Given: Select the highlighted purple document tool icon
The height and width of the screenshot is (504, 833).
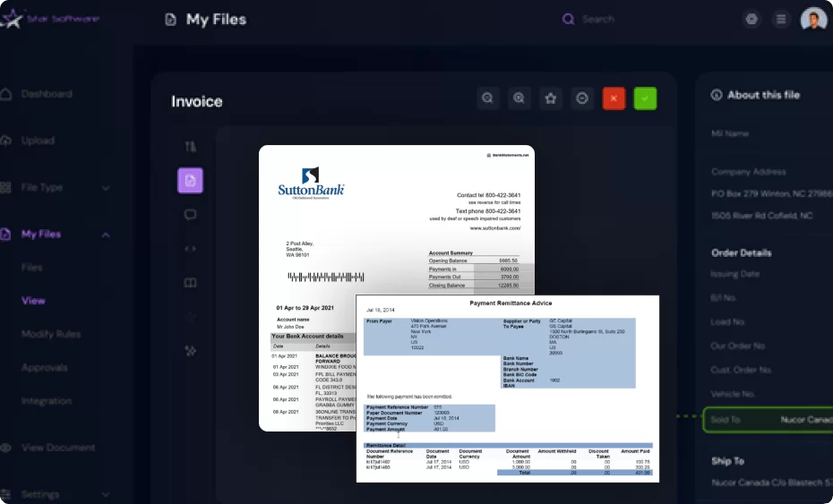Looking at the screenshot, I should pos(190,181).
